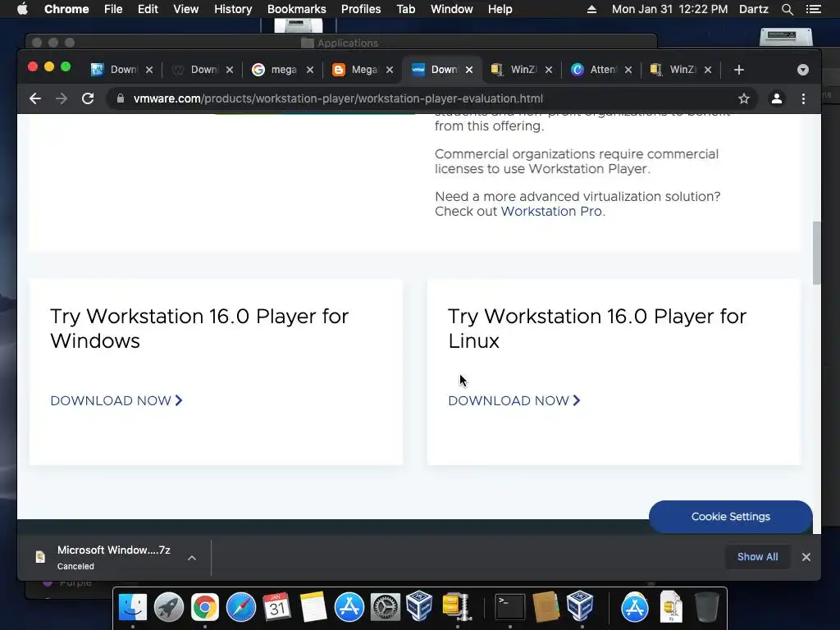Click the page's vertical scrollbar thumb
The height and width of the screenshot is (630, 840).
point(816,253)
